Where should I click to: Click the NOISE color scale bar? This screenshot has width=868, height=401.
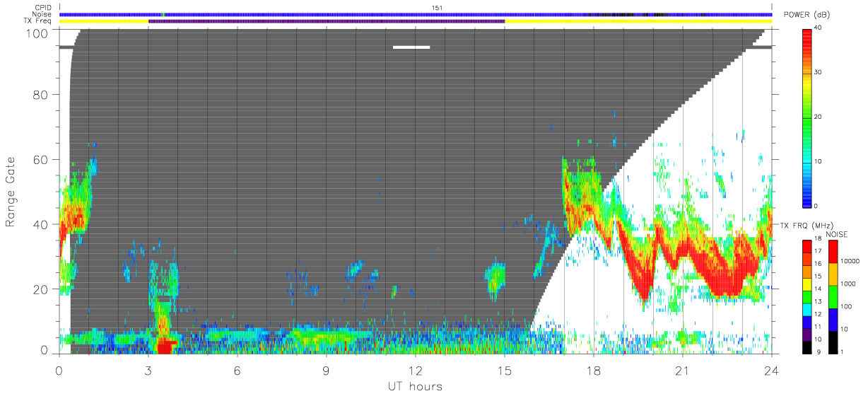tap(833, 296)
